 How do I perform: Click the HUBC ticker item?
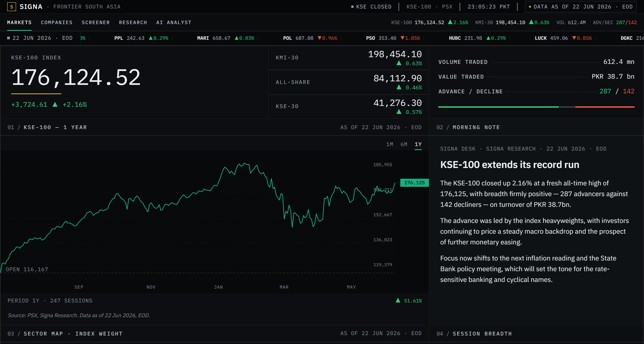[477, 38]
